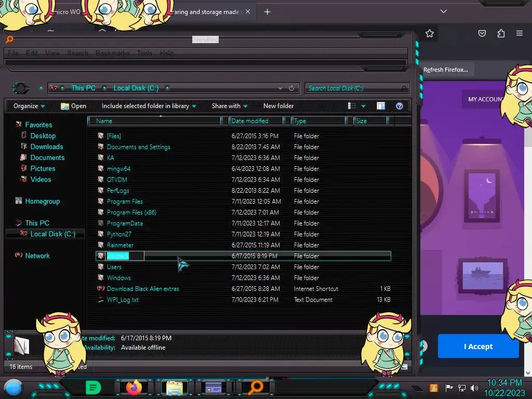
Task: Click the New folder button
Action: pyautogui.click(x=278, y=106)
